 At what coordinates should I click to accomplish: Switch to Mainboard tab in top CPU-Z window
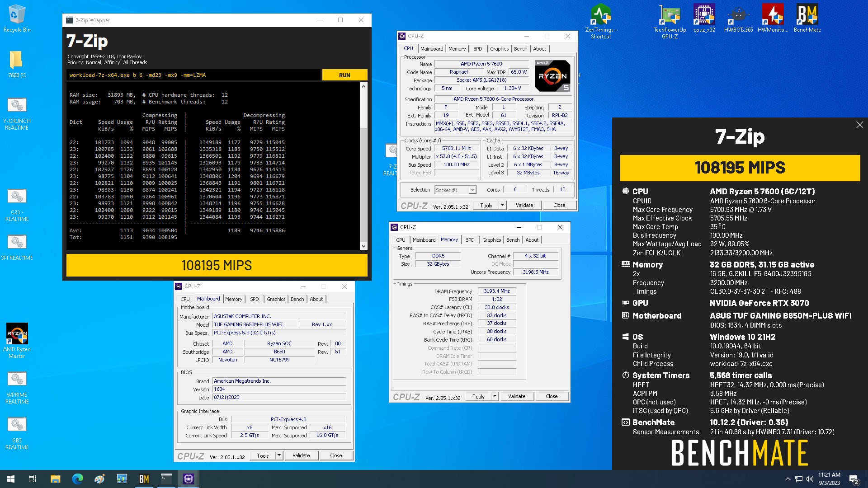432,49
